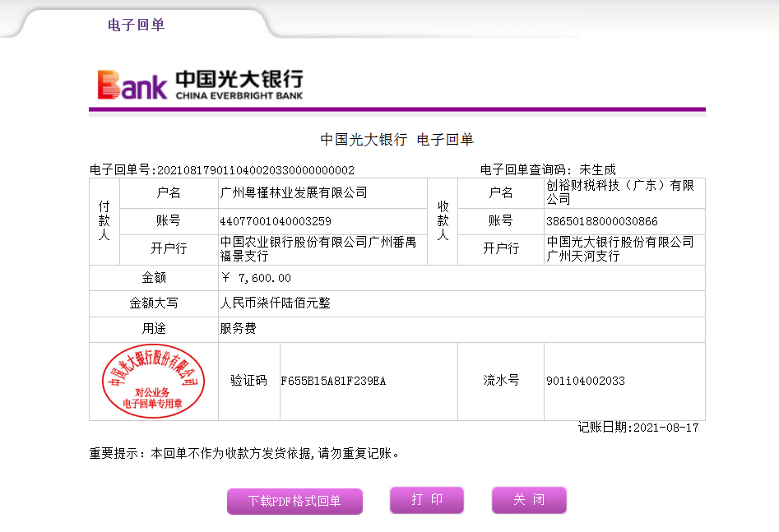The width and height of the screenshot is (779, 532).
Task: Click the 下载PDF格式回单 button
Action: [294, 502]
